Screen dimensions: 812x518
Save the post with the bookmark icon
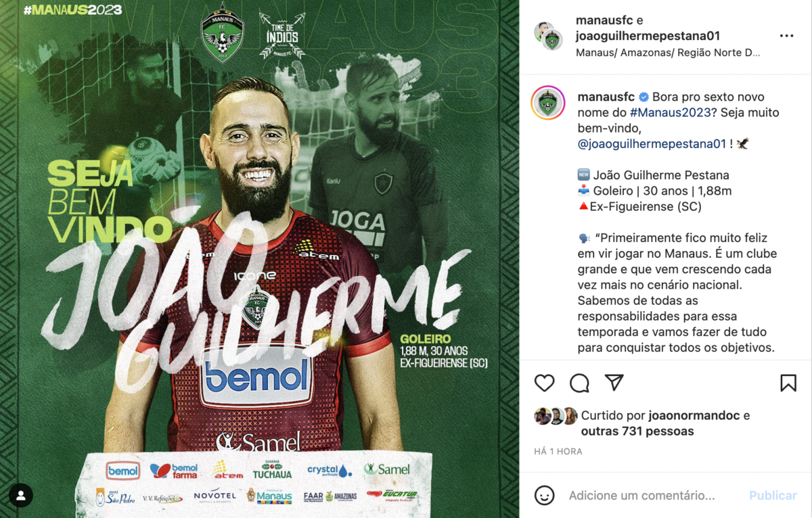click(788, 383)
